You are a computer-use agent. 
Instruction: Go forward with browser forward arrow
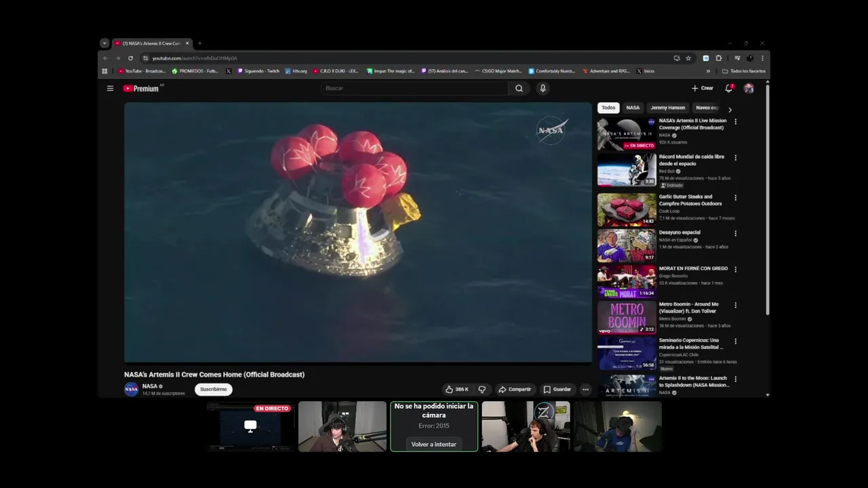(x=118, y=58)
